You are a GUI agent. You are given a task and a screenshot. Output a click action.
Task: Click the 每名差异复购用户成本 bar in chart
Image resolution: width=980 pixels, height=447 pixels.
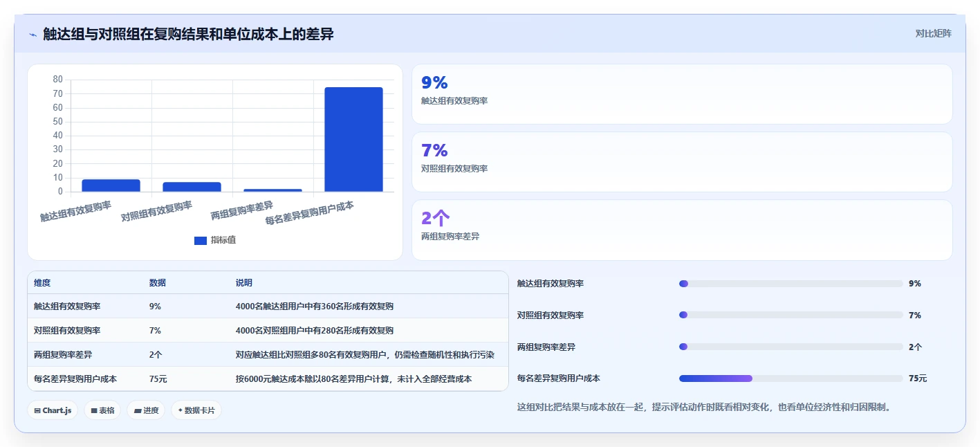(x=353, y=139)
